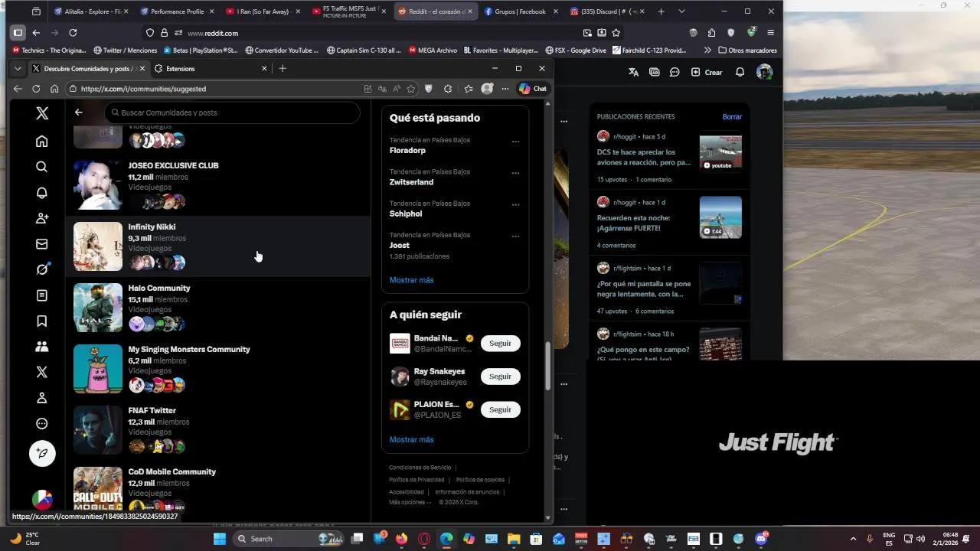Click the round white compose post button

[42, 453]
